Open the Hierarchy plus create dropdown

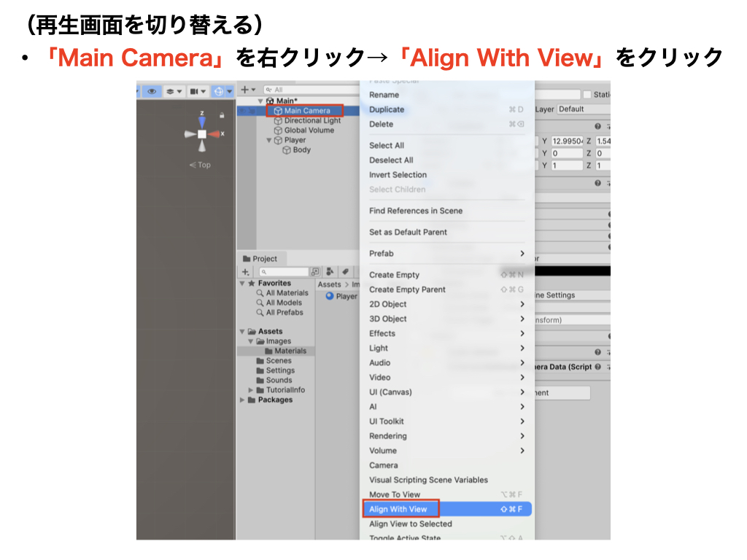(248, 90)
